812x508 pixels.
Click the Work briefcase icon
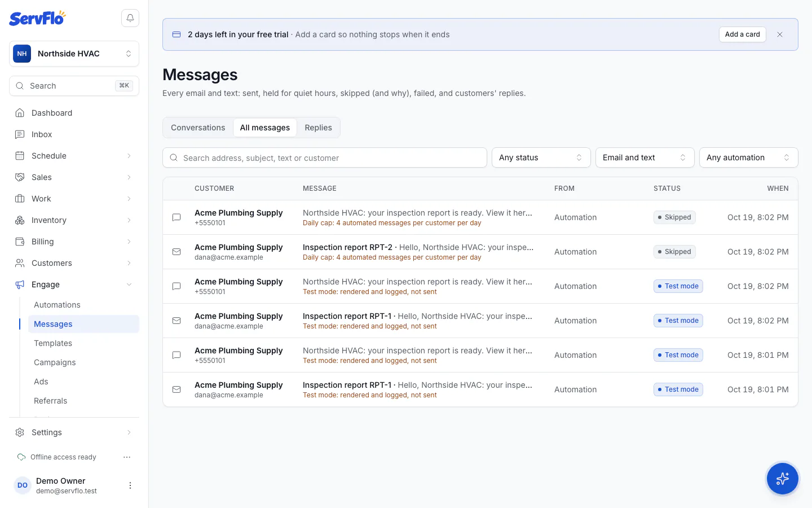point(20,199)
